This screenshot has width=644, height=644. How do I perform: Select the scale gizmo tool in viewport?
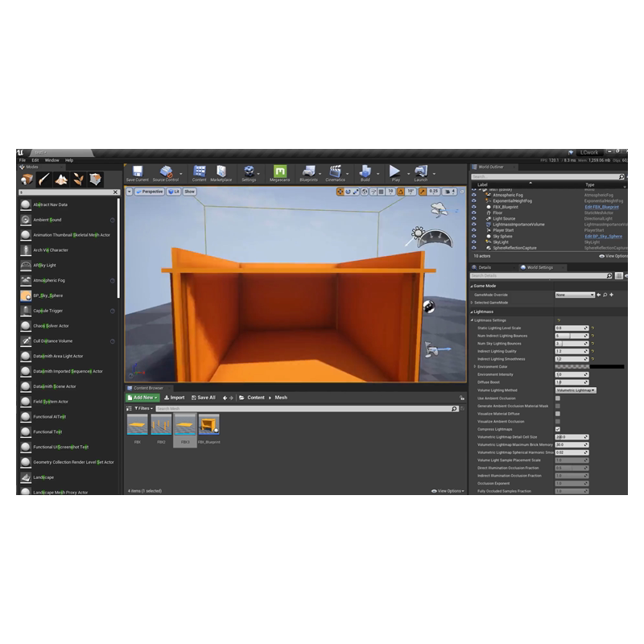356,192
